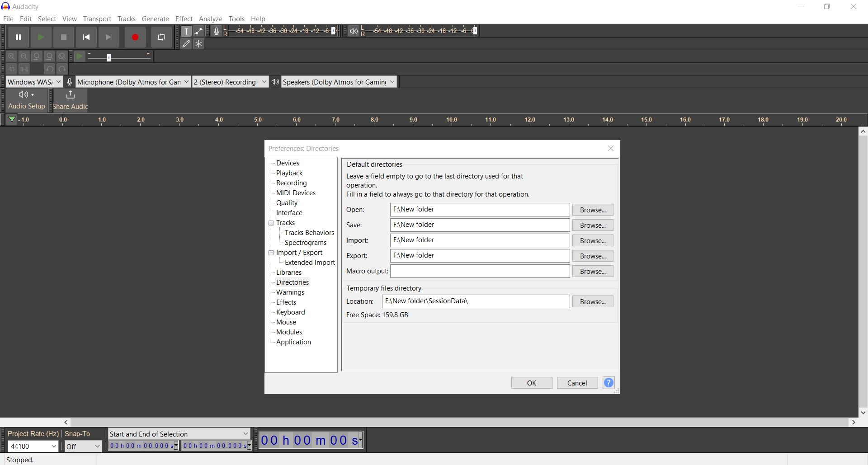Viewport: 868px width, 465px height.
Task: Open the Snap-To dropdown
Action: (x=83, y=446)
